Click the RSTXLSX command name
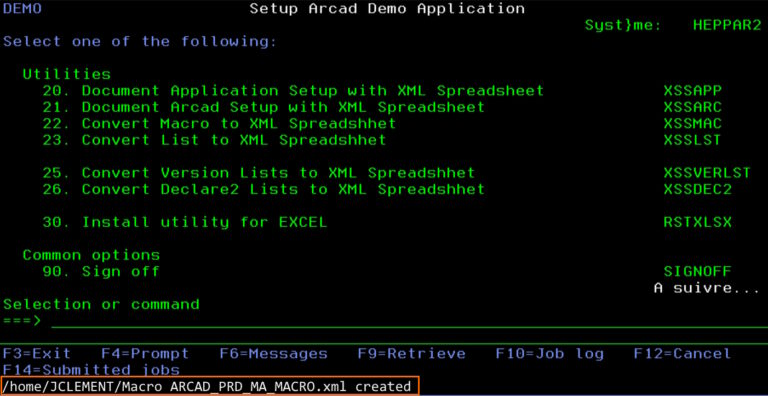Screen dimensions: 768x396 (x=697, y=223)
